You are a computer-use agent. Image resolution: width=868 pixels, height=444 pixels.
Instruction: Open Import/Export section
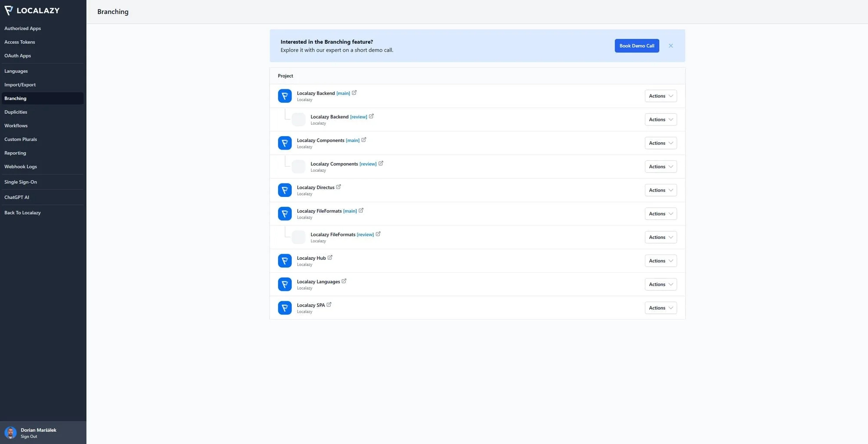[43, 85]
